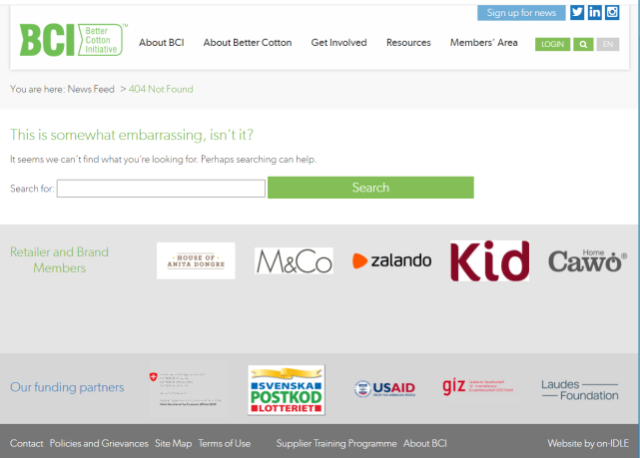Open the Get Involved menu
This screenshot has width=640, height=458.
click(338, 43)
